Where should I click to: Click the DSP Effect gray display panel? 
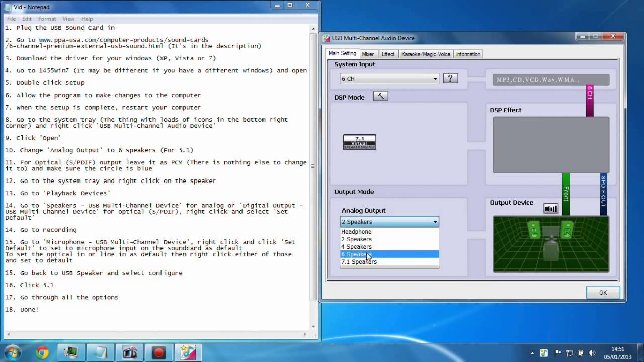tap(551, 145)
